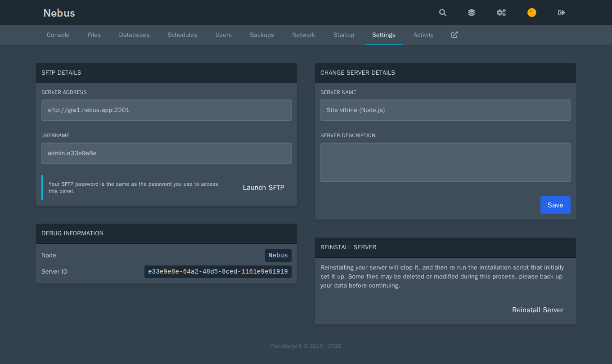Click the 'SFTP DETAILS' panel heading
Viewport: 612px width, 364px height.
[x=61, y=72]
